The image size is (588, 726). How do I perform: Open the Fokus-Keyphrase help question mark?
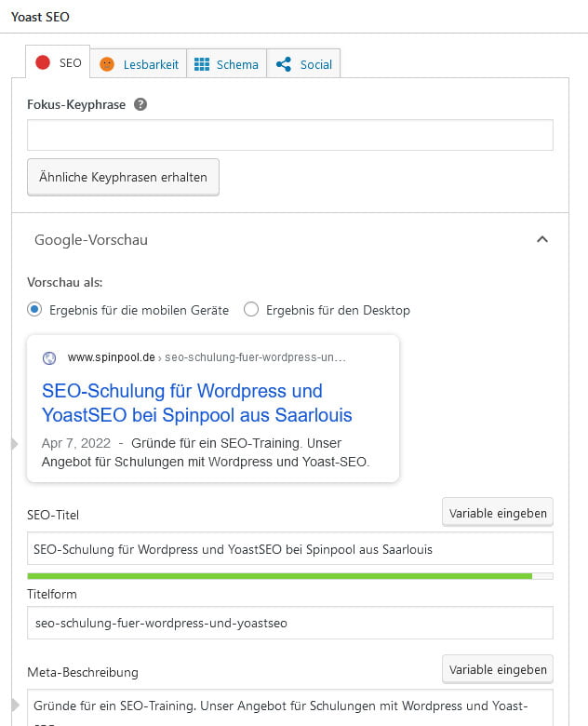(x=140, y=104)
